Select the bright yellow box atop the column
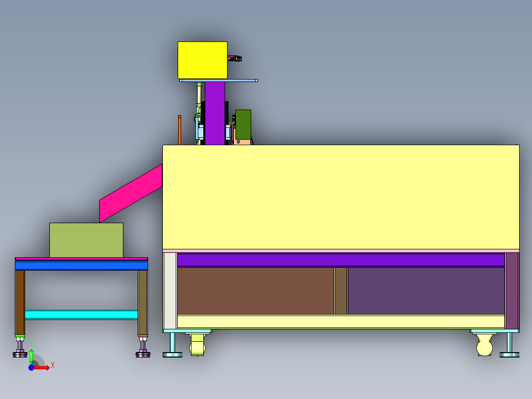Image resolution: width=532 pixels, height=399 pixels. 202,60
